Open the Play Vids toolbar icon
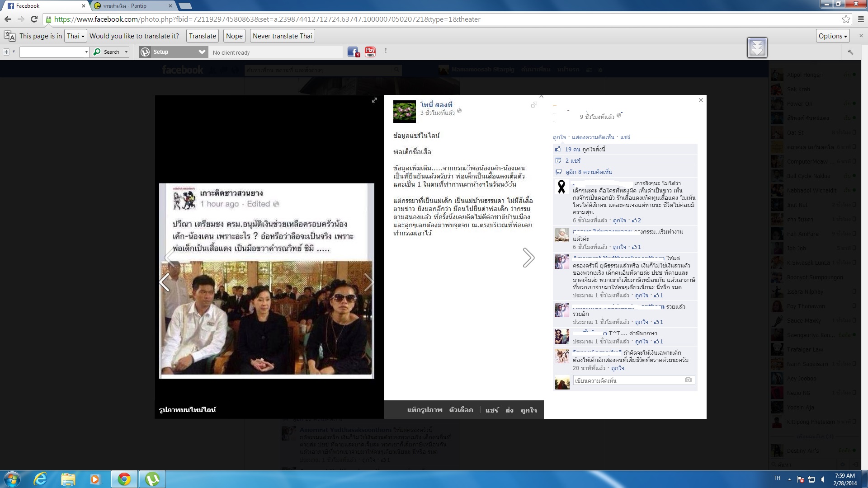Screen dimensions: 868x488 [x=370, y=52]
